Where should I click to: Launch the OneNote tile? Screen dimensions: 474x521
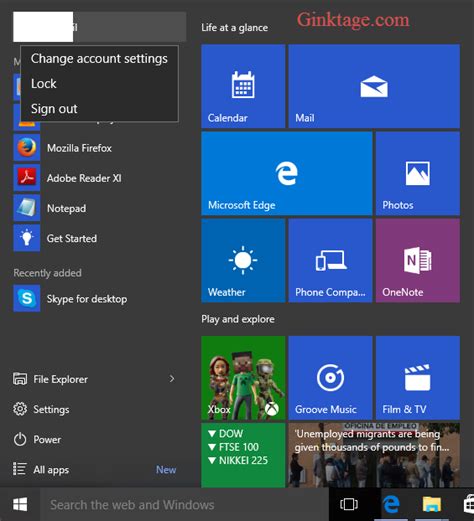coord(418,261)
